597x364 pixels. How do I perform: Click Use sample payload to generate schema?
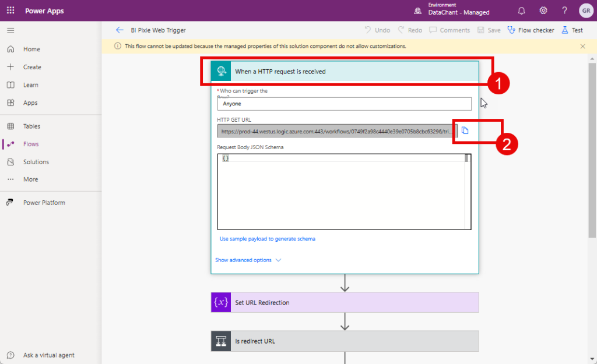267,239
